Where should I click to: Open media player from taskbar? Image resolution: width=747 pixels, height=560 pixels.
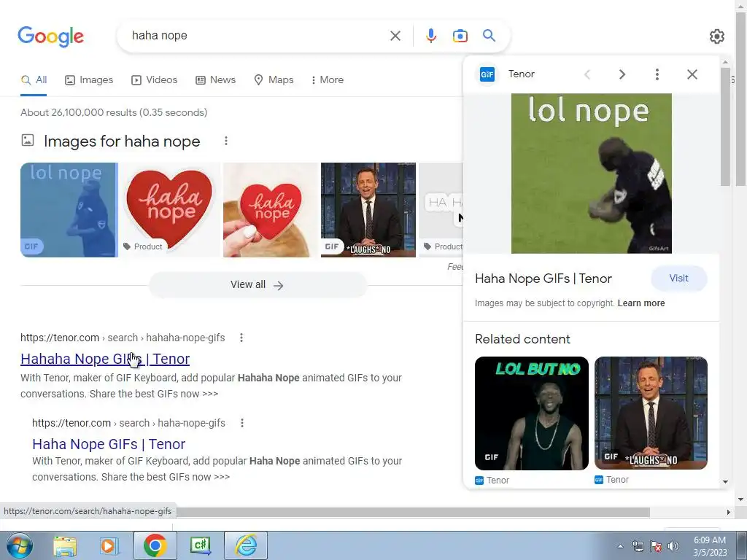[x=109, y=545]
